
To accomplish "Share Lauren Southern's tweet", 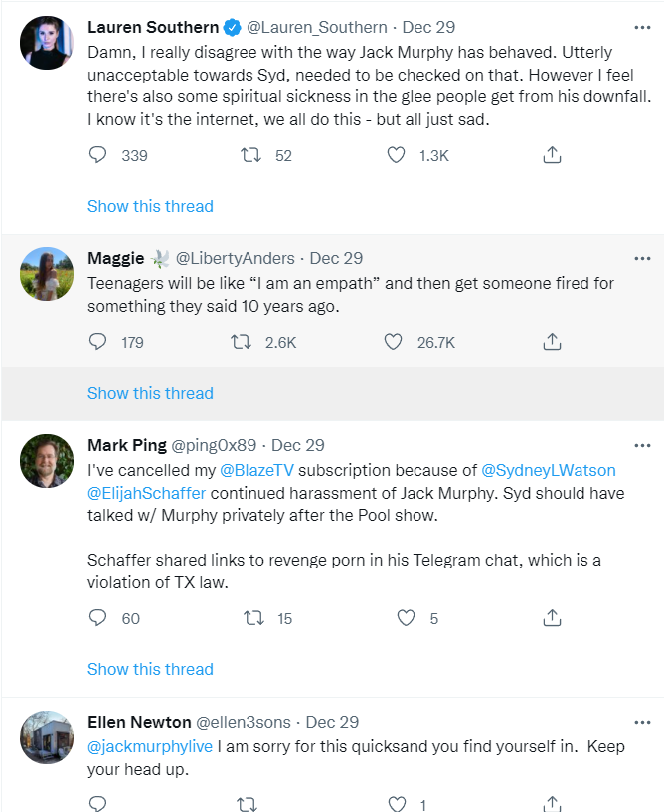I will click(x=552, y=155).
